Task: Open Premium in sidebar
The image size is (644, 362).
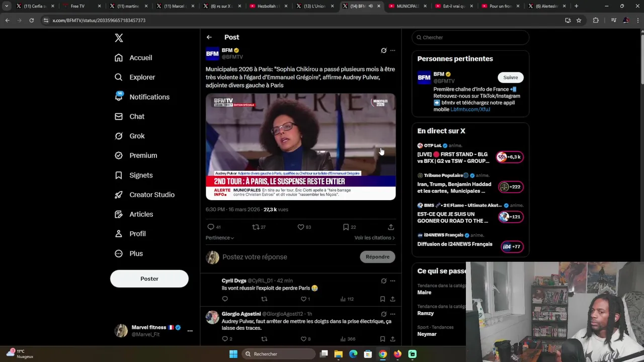Action: pyautogui.click(x=136, y=156)
